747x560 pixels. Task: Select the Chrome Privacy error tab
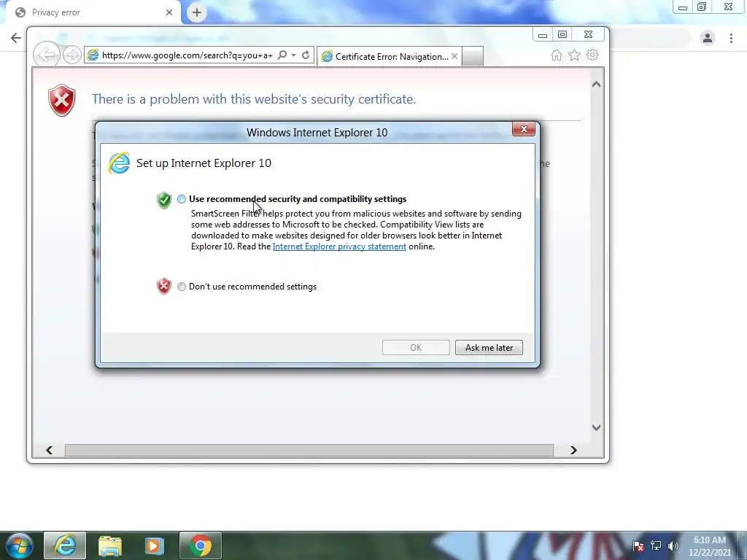click(93, 12)
